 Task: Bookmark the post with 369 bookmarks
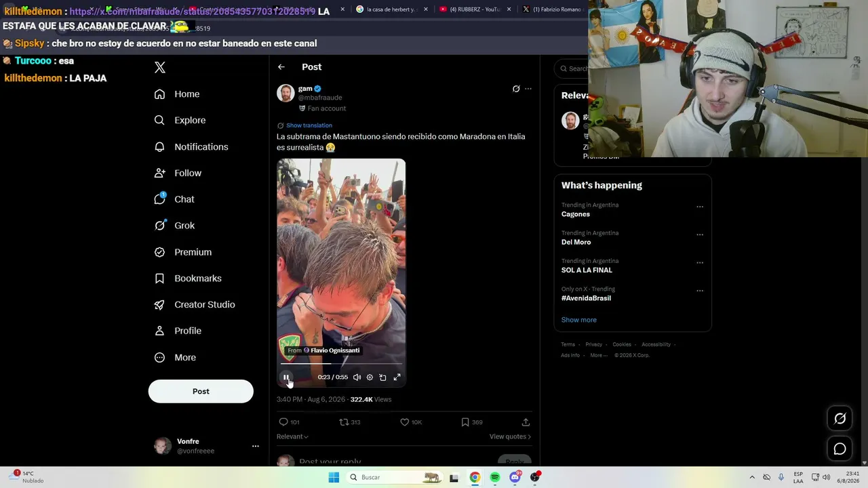tap(465, 422)
